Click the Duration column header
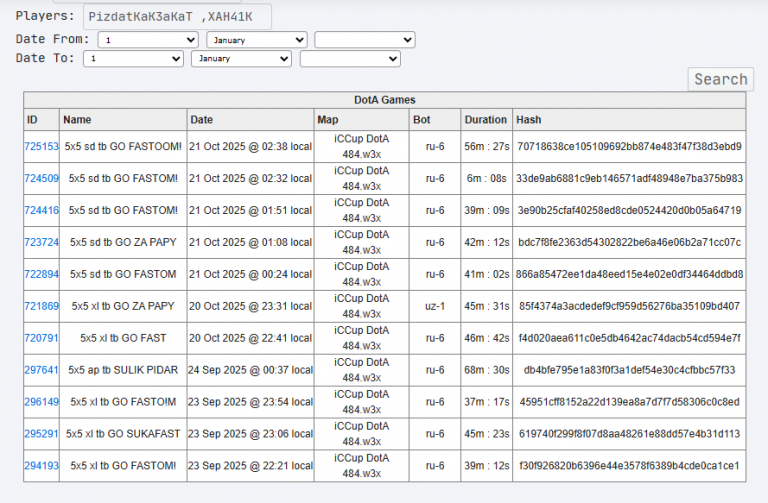The height and width of the screenshot is (503, 768). (486, 120)
